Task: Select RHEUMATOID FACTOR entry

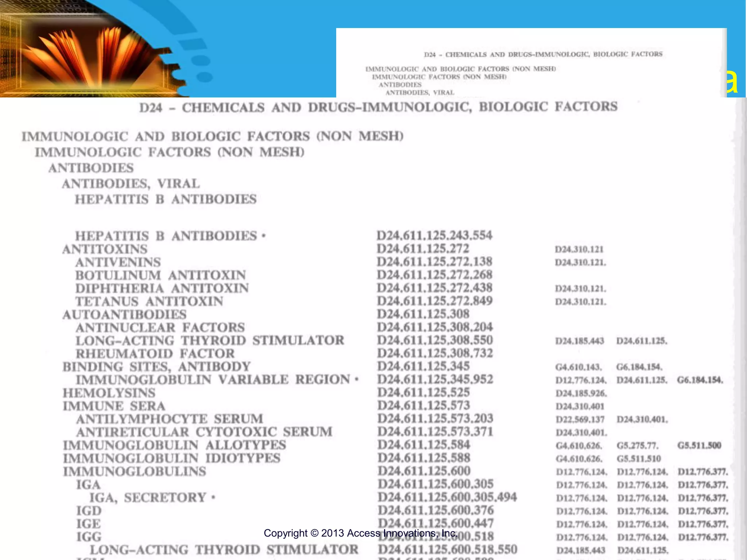Action: tap(155, 354)
